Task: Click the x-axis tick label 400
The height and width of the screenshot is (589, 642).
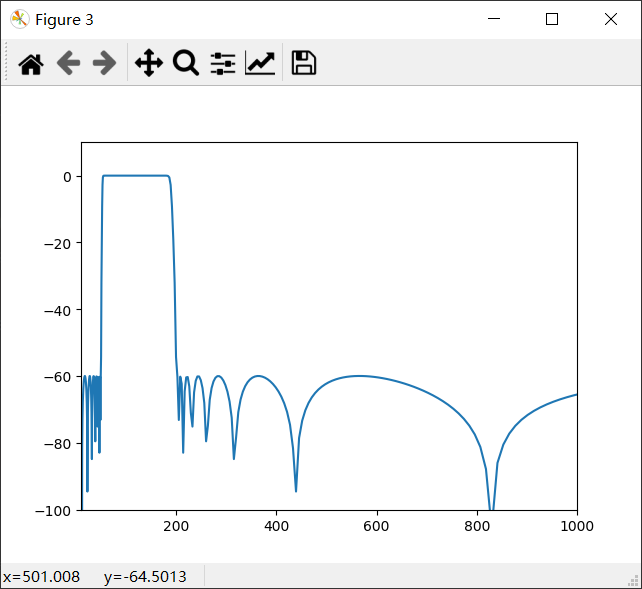Action: [x=276, y=526]
